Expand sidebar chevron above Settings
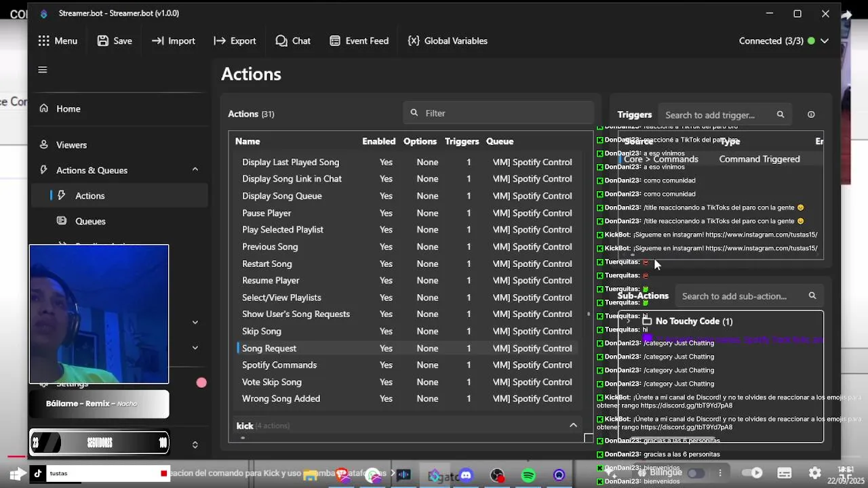Viewport: 868px width, 488px height. pos(195,348)
